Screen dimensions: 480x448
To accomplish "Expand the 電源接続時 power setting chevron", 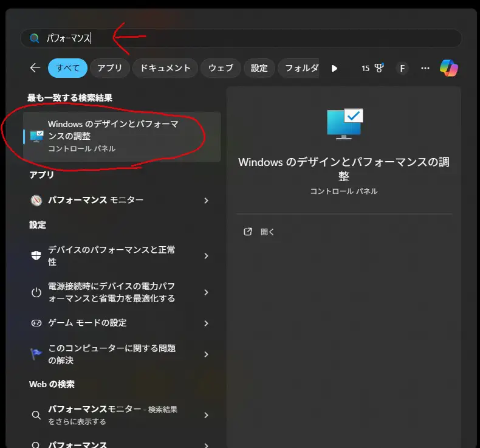I will tap(207, 293).
